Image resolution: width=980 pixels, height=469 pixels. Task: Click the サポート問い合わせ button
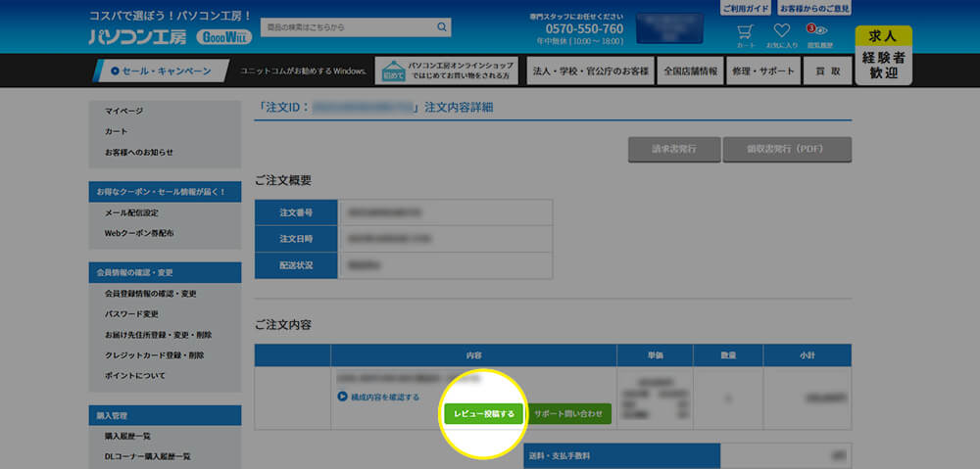coord(568,413)
